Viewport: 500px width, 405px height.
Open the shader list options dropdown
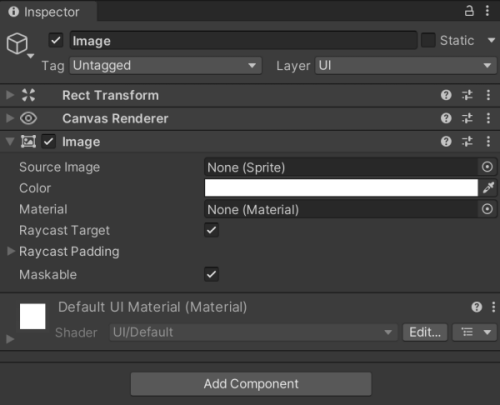click(x=474, y=332)
